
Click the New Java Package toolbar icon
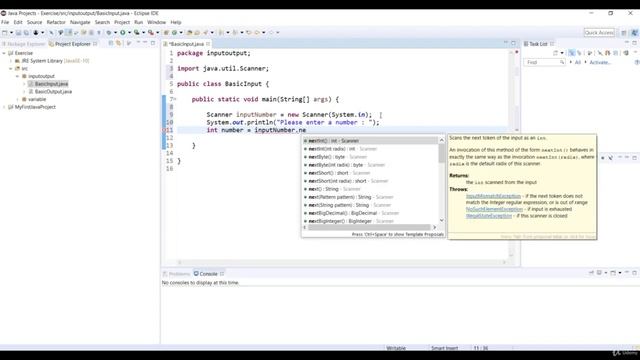tap(166, 33)
